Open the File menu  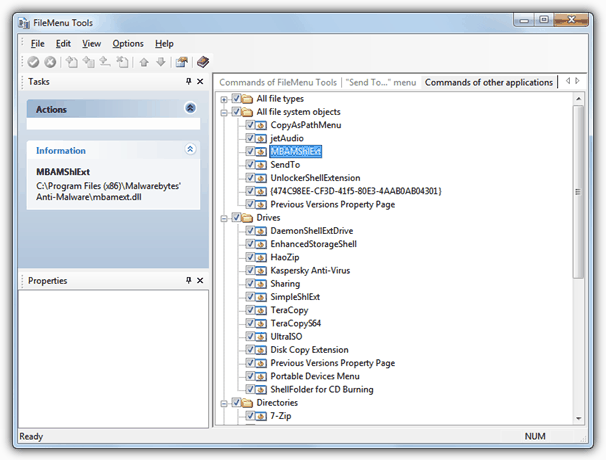click(37, 44)
